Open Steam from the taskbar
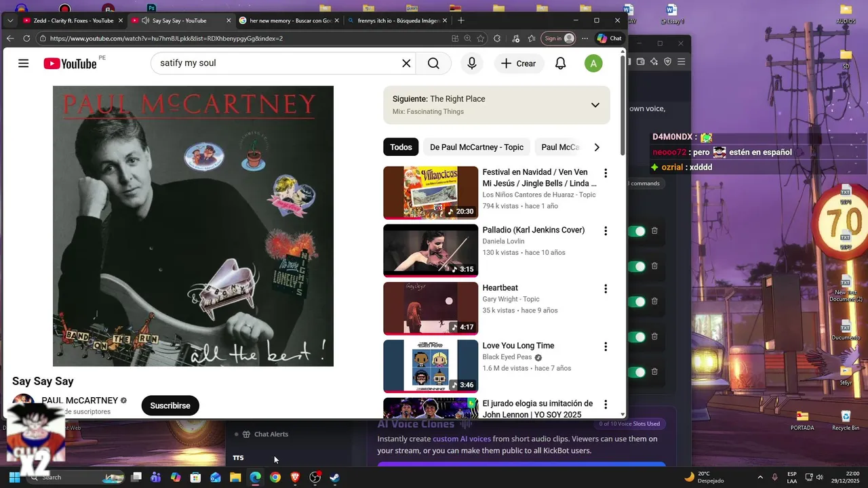This screenshot has height=488, width=868. tap(335, 477)
